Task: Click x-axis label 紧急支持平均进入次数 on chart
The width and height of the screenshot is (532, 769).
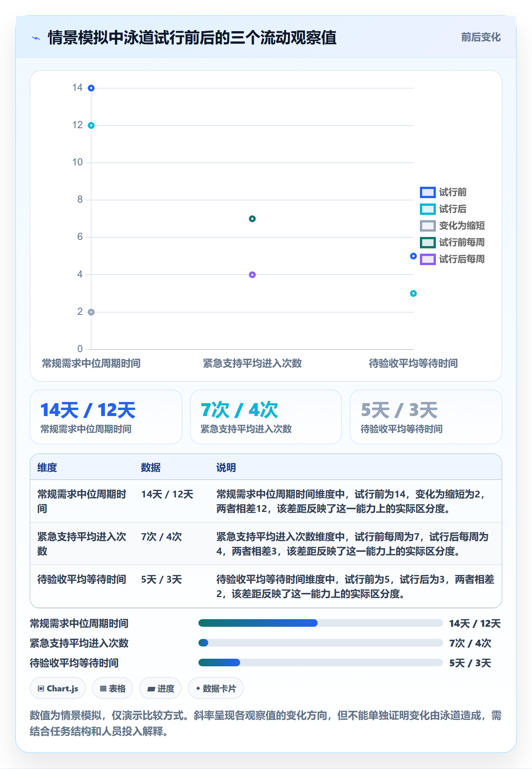Action: pos(252,363)
